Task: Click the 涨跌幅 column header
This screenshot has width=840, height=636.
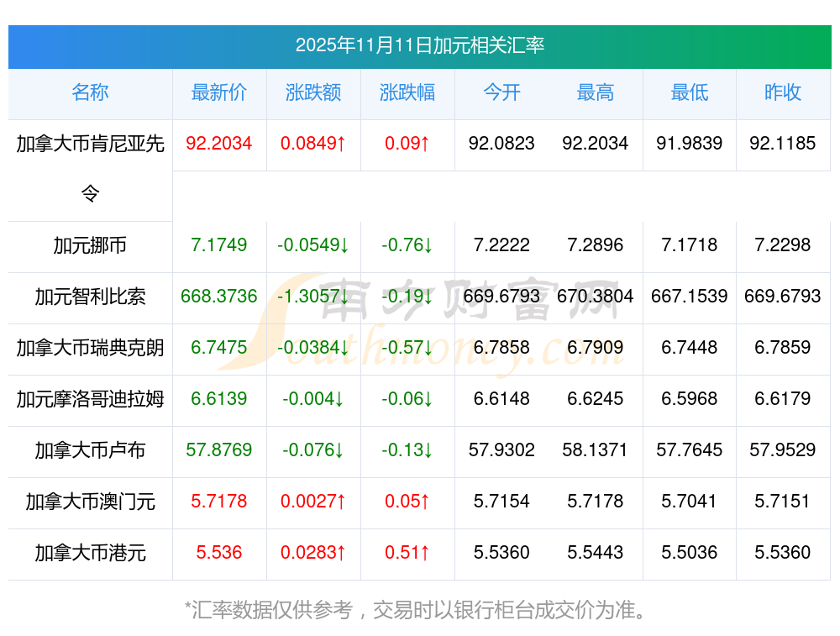Action: 407,92
